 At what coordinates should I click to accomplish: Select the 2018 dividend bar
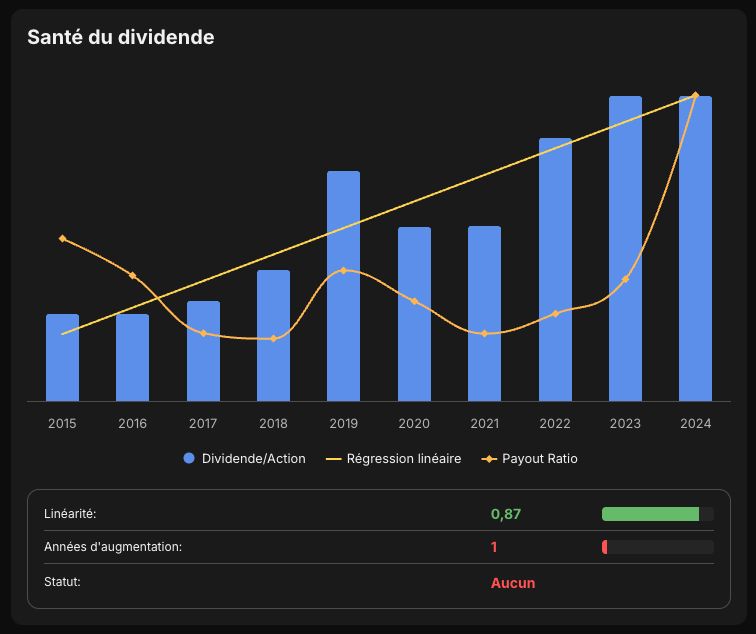coord(273,336)
